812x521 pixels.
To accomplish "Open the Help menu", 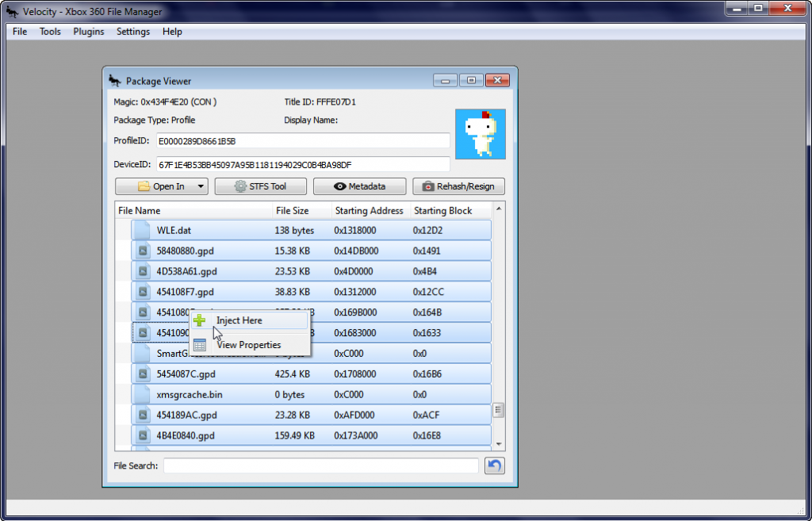I will click(x=172, y=32).
